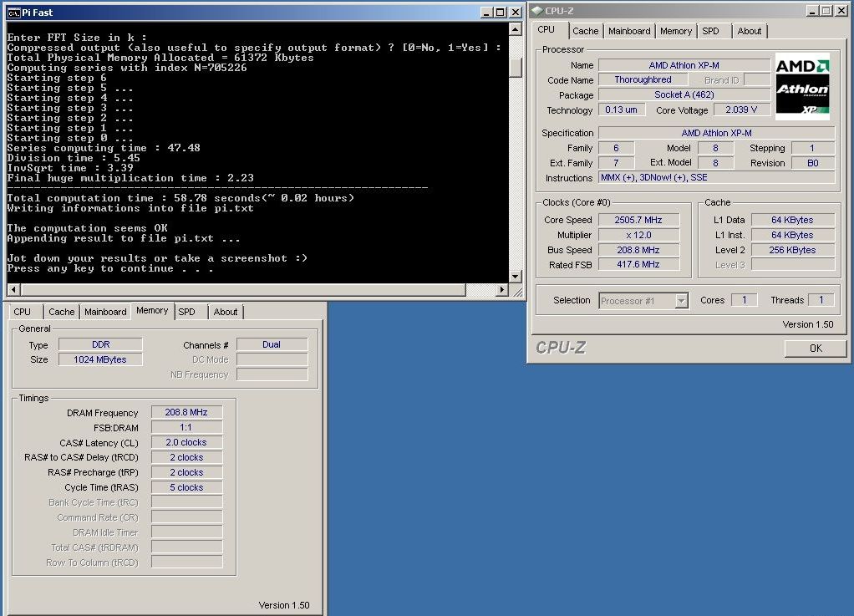This screenshot has width=854, height=616.
Task: Click the Technology value 0.13 um
Action: (x=622, y=109)
